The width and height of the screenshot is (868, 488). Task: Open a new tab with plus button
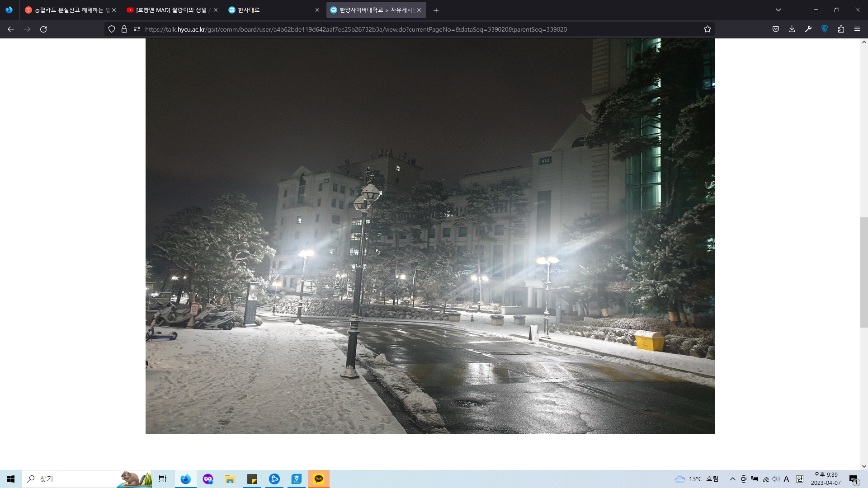click(x=436, y=10)
